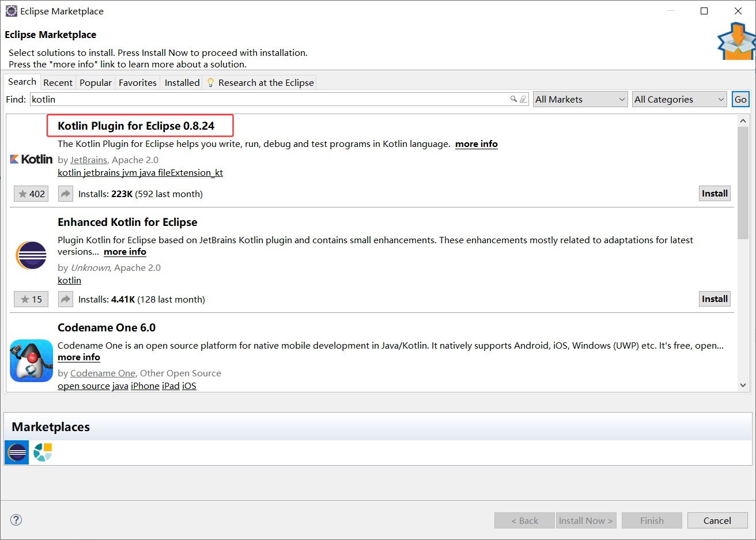Select the Kotlin Plugin for Eclipse 0.8.24 title
The width and height of the screenshot is (756, 540).
click(136, 126)
